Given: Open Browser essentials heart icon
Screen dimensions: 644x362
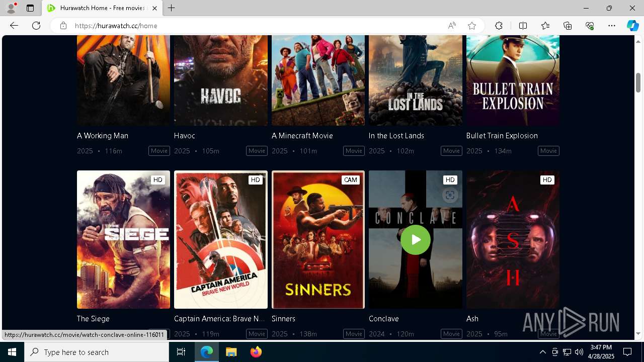Looking at the screenshot, I should tap(590, 26).
